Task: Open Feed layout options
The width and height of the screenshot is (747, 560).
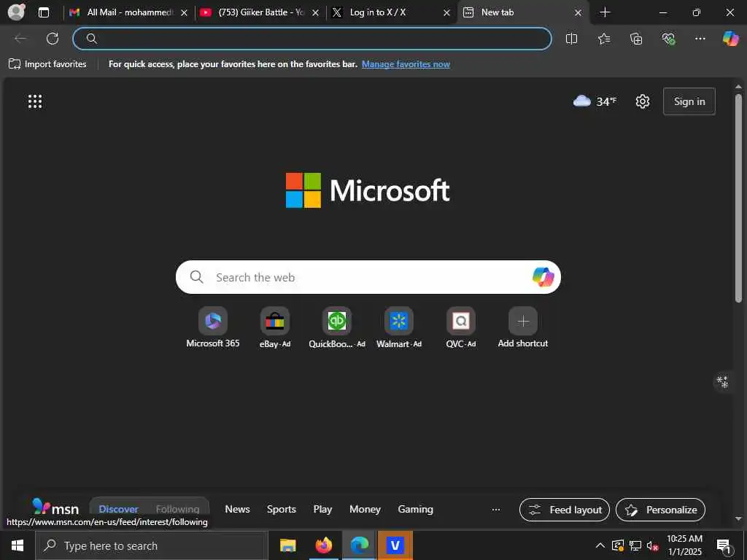Action: pyautogui.click(x=565, y=510)
